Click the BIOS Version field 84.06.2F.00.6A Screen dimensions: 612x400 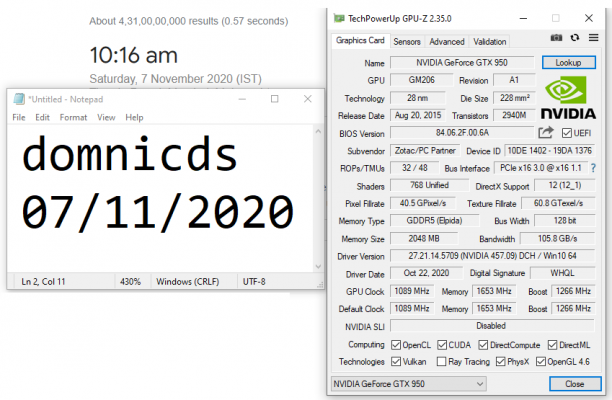pyautogui.click(x=462, y=133)
